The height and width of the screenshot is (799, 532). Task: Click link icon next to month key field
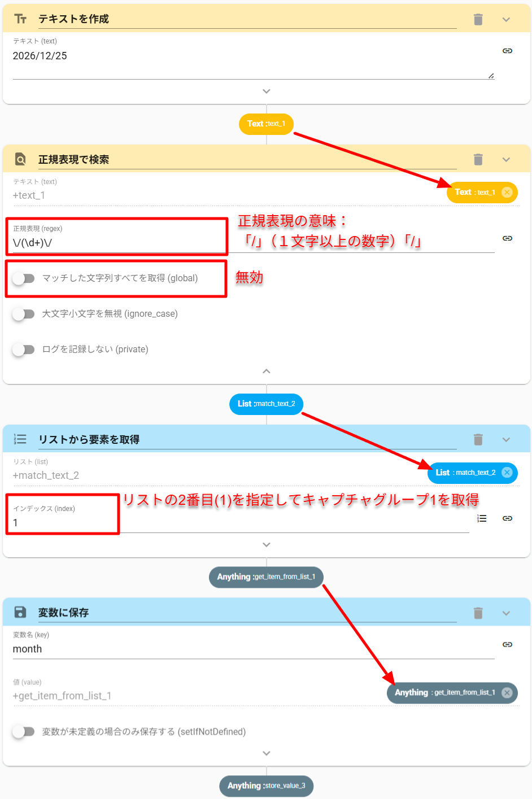pyautogui.click(x=507, y=644)
